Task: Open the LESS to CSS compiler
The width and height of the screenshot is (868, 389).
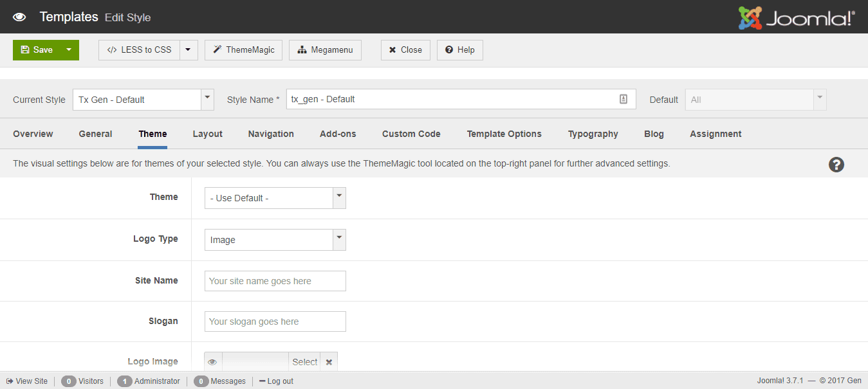Action: pos(138,50)
